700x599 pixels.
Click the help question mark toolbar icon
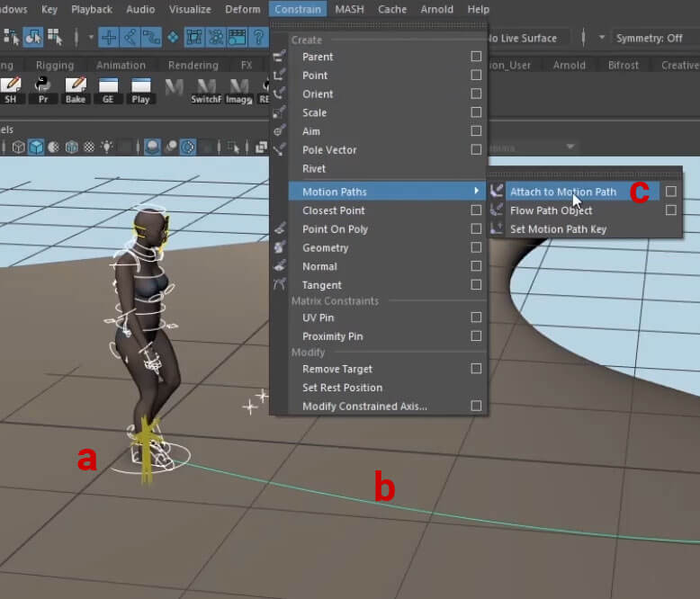click(259, 38)
